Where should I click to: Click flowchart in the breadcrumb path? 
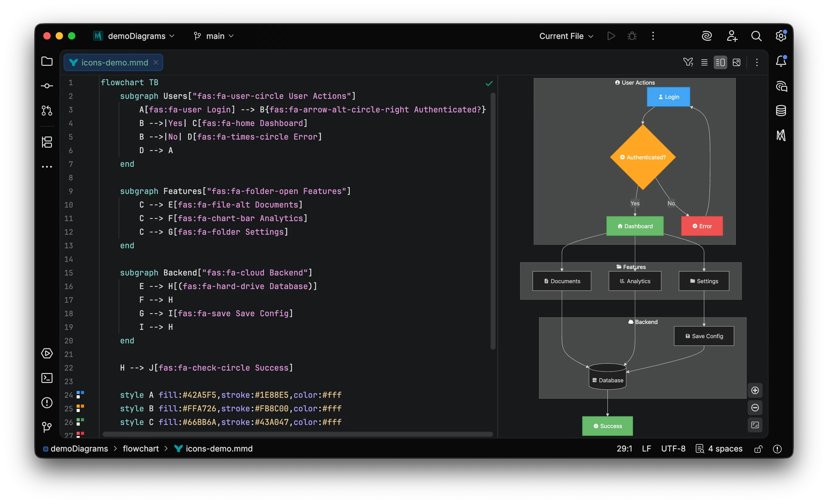[141, 448]
